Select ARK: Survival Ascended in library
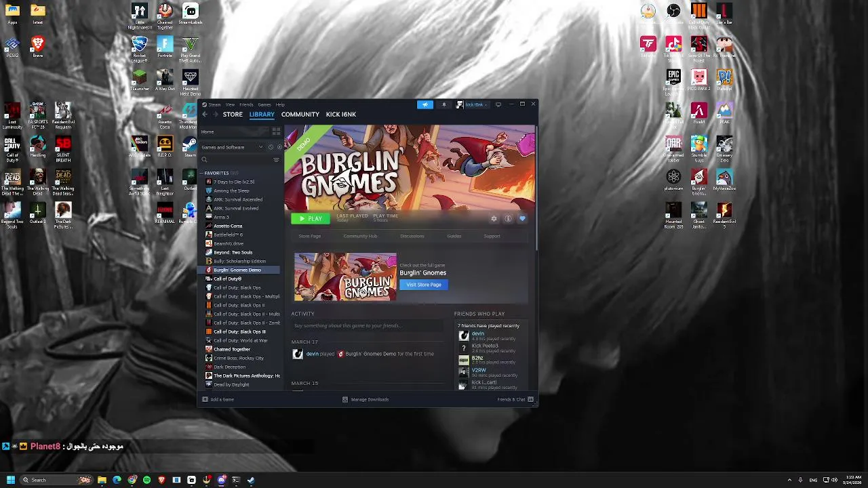This screenshot has height=488, width=868. [x=237, y=199]
